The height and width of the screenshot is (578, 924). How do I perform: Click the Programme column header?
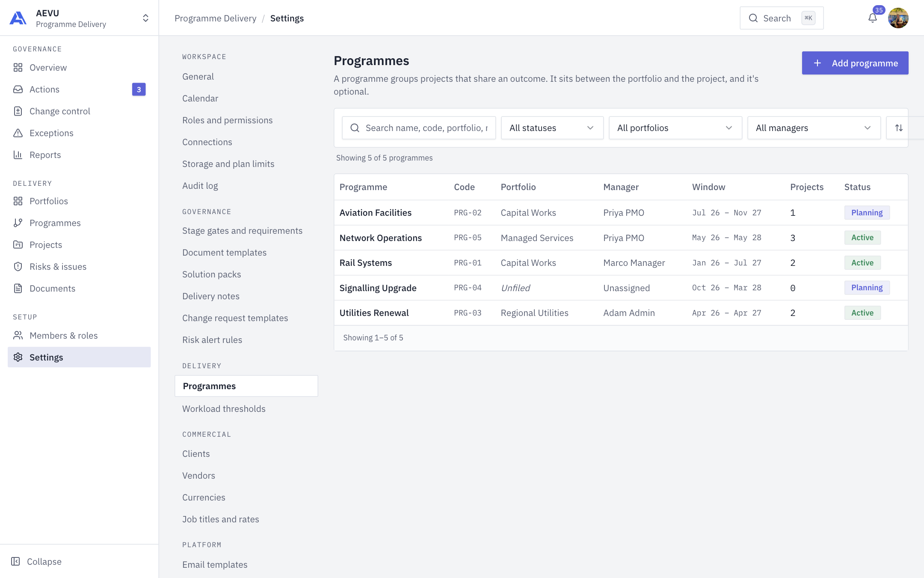pos(363,187)
